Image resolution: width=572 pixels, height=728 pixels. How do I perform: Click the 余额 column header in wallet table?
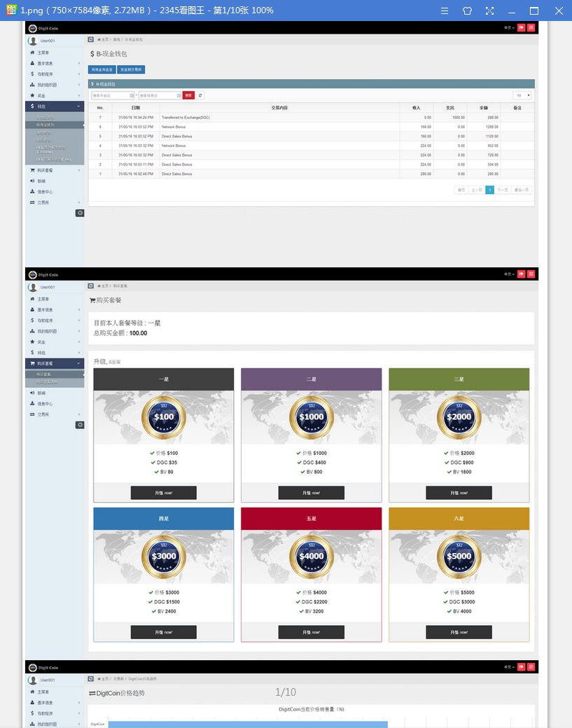coord(484,108)
